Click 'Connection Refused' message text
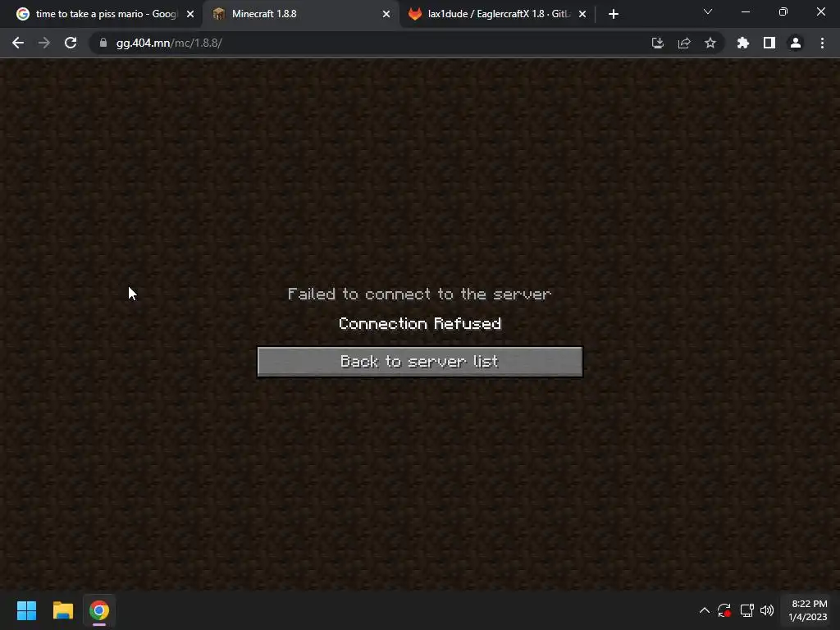The height and width of the screenshot is (630, 840). pyautogui.click(x=420, y=323)
